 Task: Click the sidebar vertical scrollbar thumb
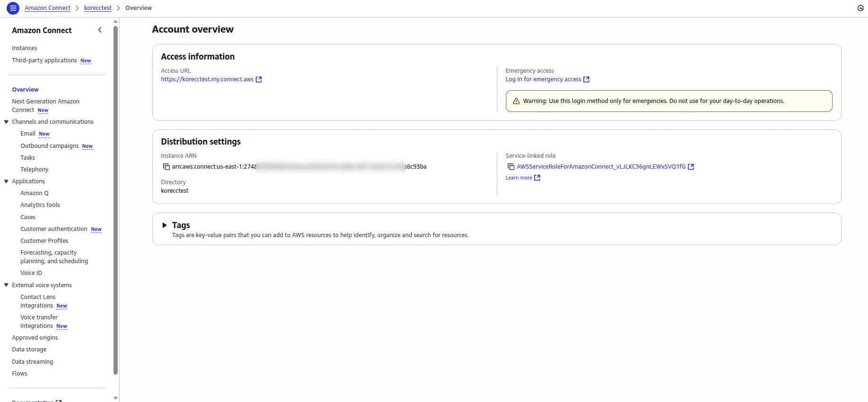point(116,200)
